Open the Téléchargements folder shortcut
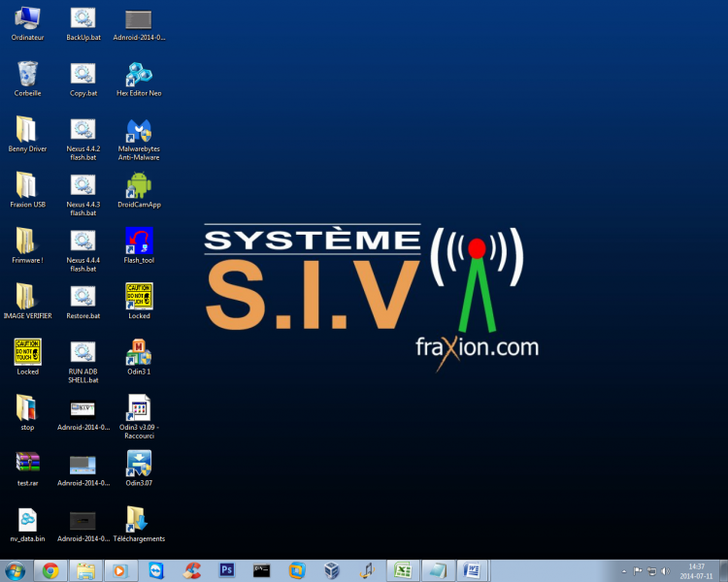 click(139, 525)
